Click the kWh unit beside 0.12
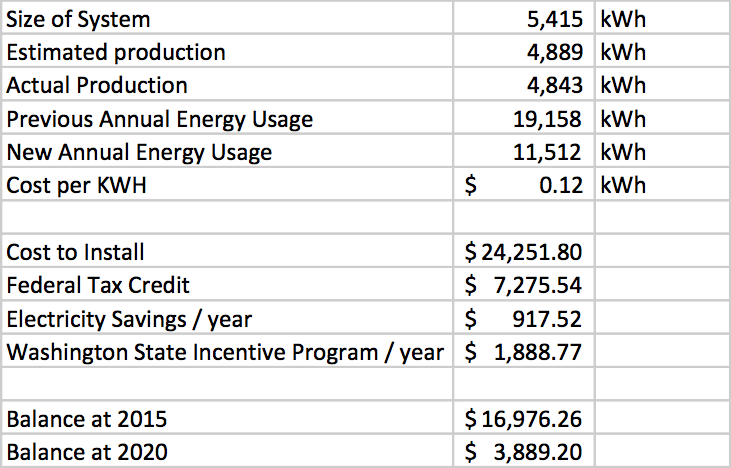Image resolution: width=731 pixels, height=468 pixels. [662, 185]
